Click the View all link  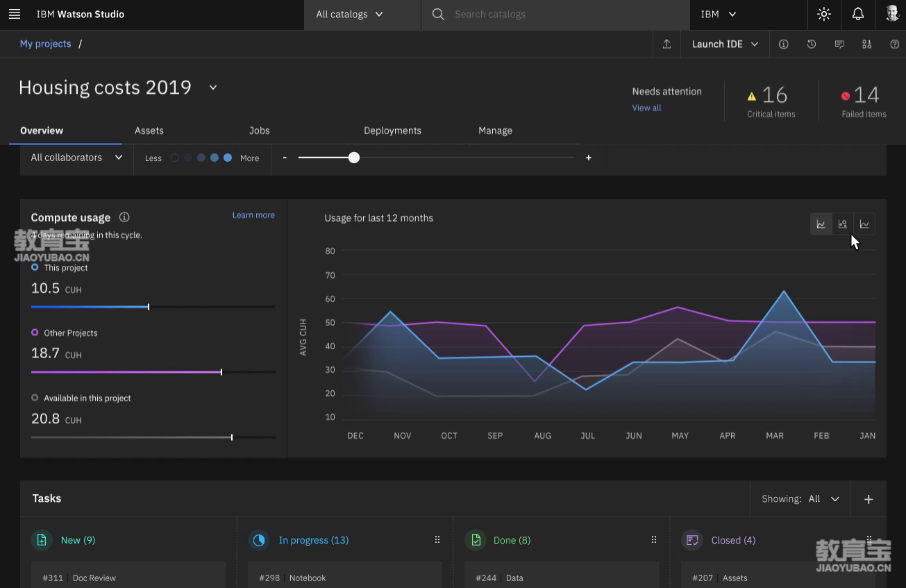tap(646, 108)
